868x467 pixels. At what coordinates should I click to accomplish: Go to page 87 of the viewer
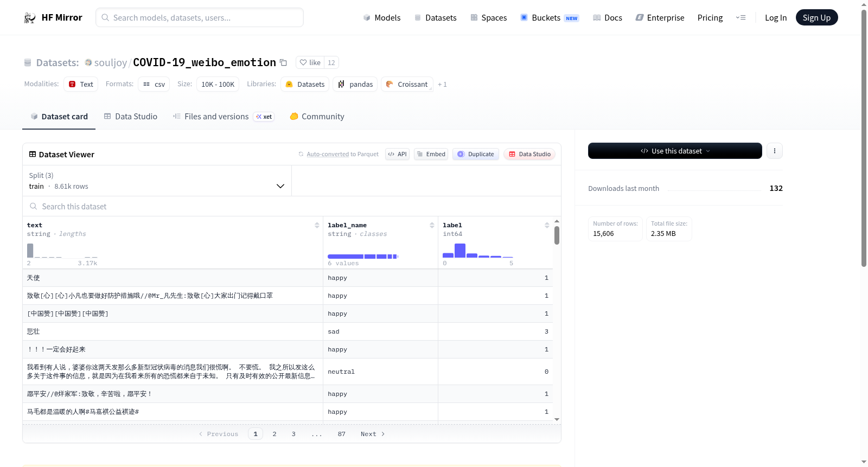coord(342,434)
